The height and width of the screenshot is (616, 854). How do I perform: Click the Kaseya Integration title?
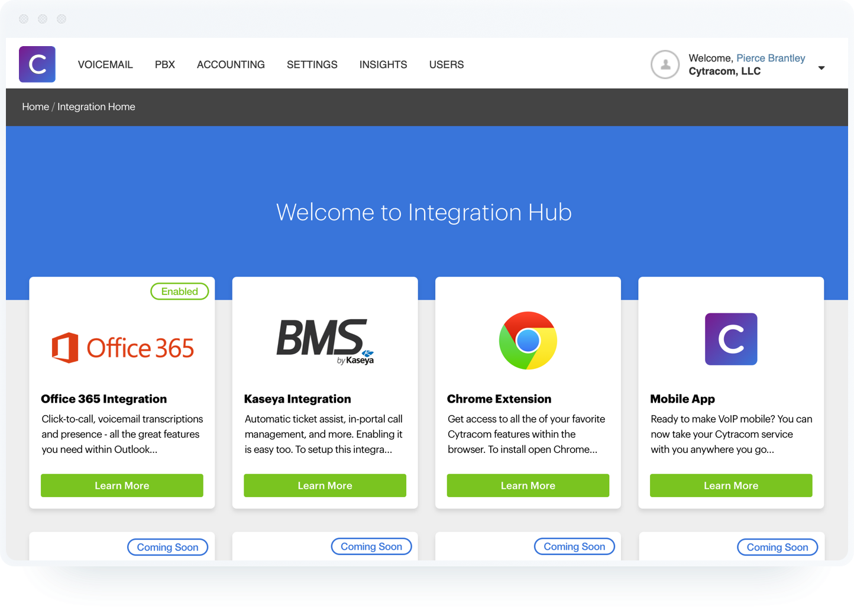point(297,399)
